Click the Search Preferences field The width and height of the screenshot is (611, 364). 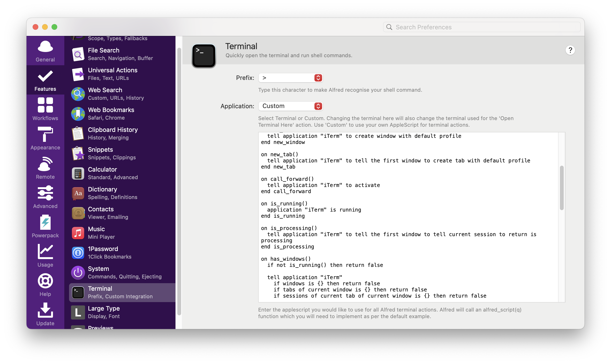tap(481, 27)
